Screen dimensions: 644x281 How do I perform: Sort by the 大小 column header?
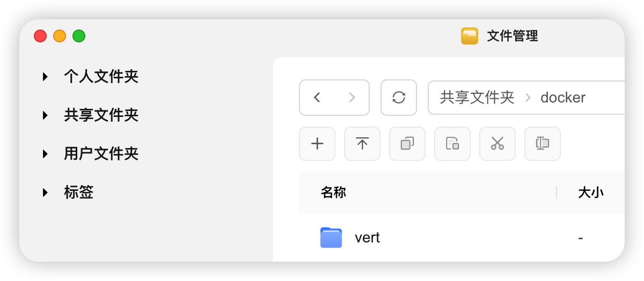click(x=591, y=193)
